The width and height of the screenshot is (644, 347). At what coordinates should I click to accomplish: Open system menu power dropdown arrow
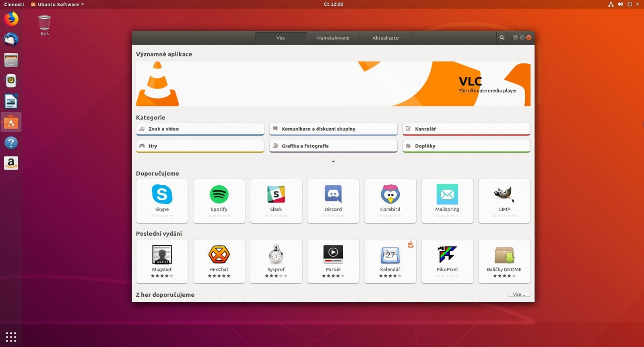(638, 4)
